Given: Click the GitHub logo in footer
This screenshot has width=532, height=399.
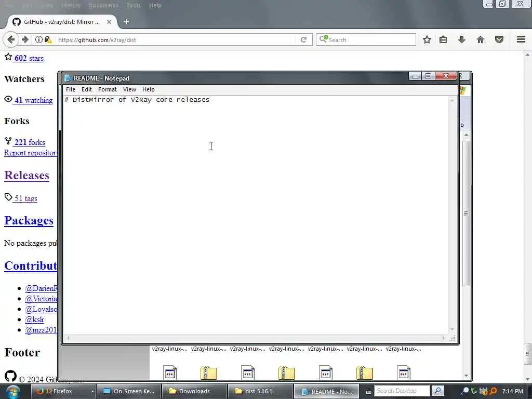Looking at the screenshot, I should coord(10,376).
